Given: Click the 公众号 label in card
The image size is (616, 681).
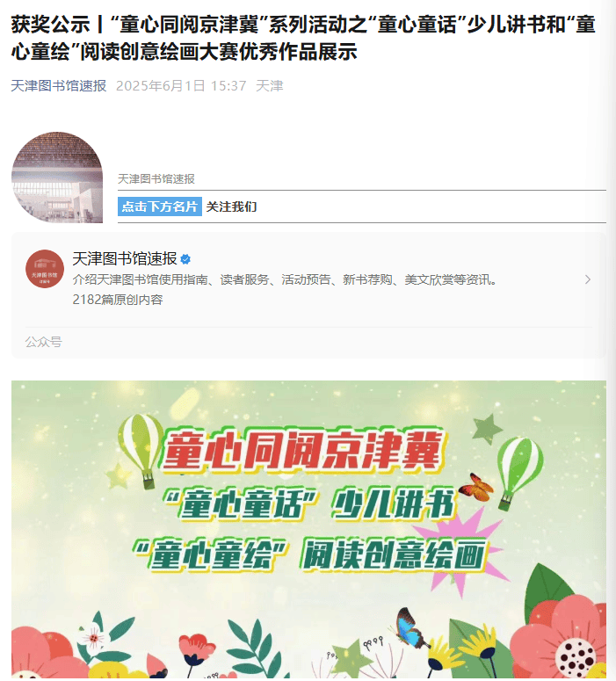Looking at the screenshot, I should click(43, 342).
